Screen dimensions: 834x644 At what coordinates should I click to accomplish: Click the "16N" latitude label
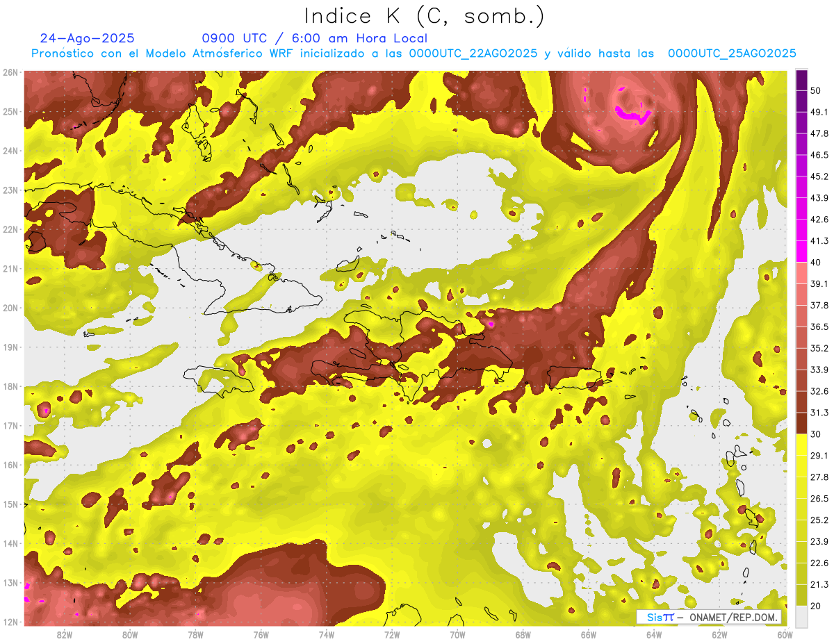pos(10,465)
